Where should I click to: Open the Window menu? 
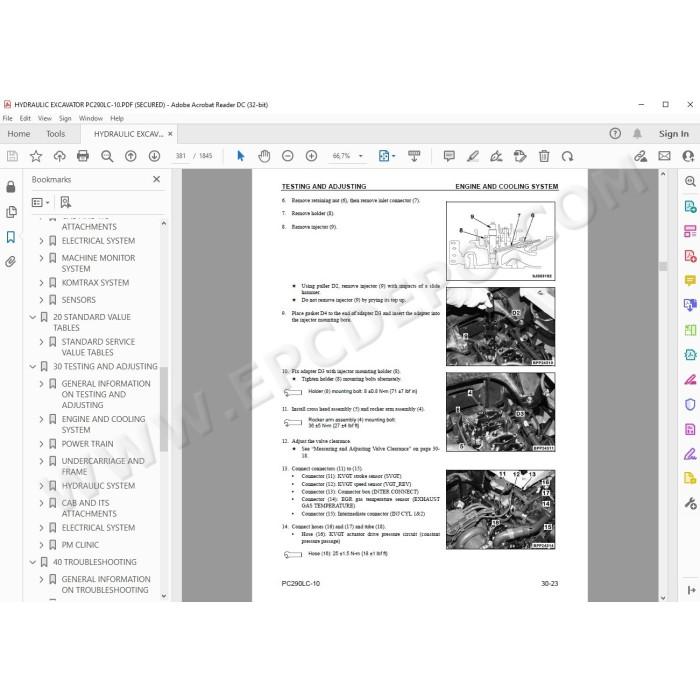[91, 118]
